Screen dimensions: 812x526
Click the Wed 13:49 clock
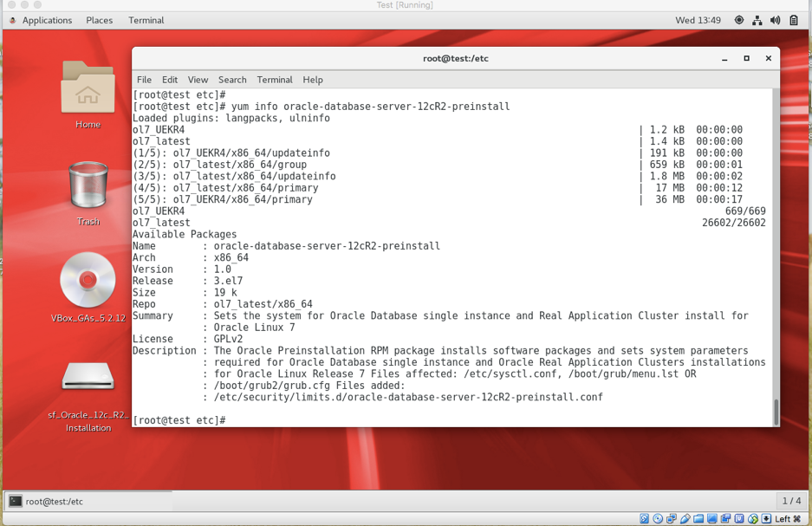coord(698,20)
